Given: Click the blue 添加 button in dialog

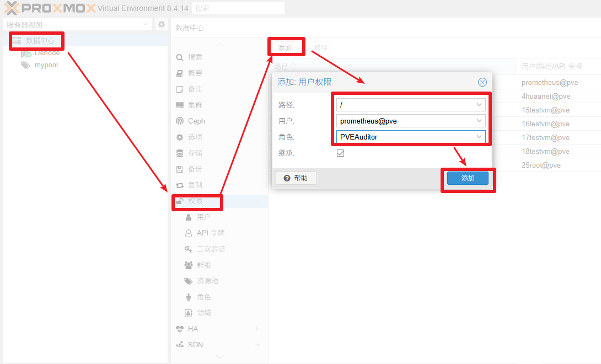Looking at the screenshot, I should pos(468,178).
